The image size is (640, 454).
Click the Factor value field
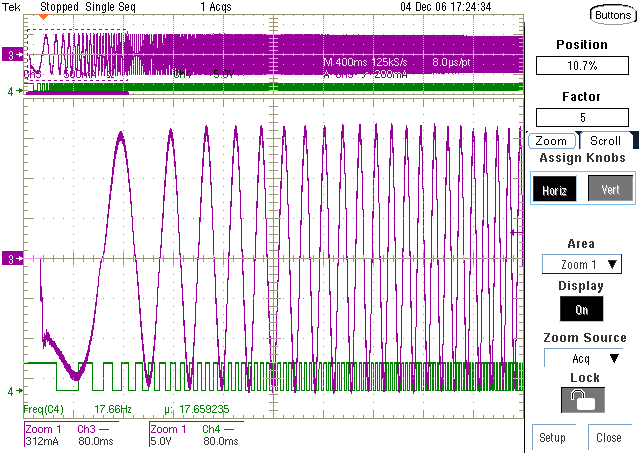point(582,118)
